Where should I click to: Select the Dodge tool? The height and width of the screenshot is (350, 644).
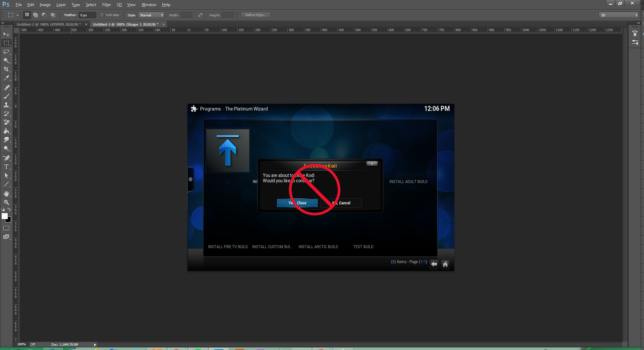click(x=6, y=148)
